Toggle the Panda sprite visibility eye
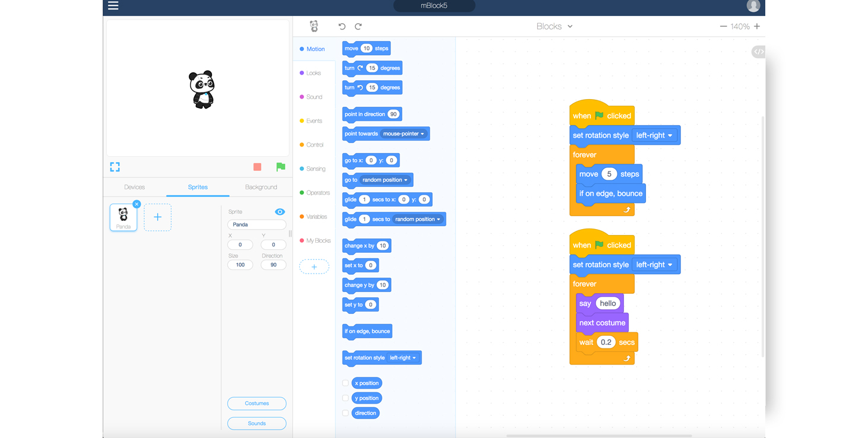The height and width of the screenshot is (438, 868). pyautogui.click(x=280, y=211)
